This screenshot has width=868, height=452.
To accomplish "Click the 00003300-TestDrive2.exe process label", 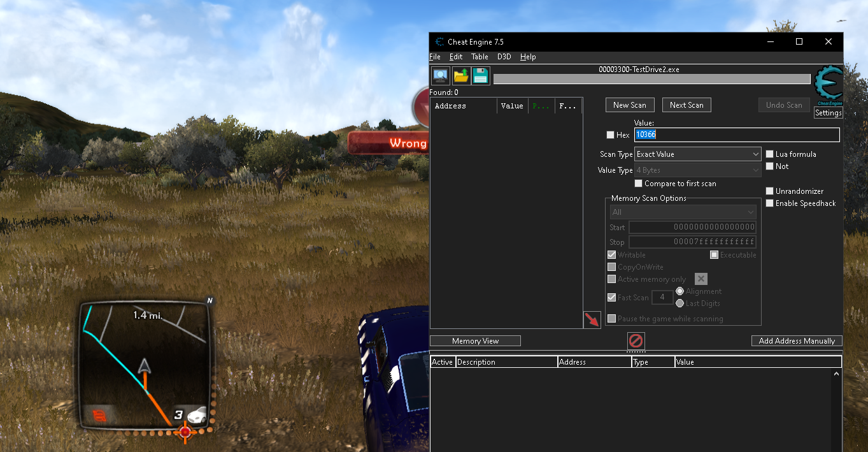I will coord(639,69).
